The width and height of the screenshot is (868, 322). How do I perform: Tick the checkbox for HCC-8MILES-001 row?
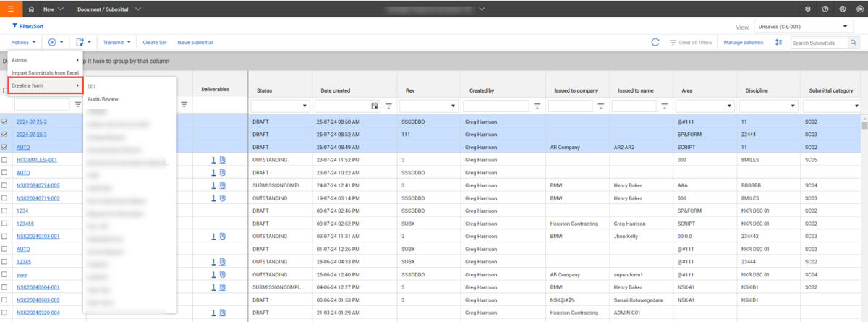pyautogui.click(x=6, y=160)
